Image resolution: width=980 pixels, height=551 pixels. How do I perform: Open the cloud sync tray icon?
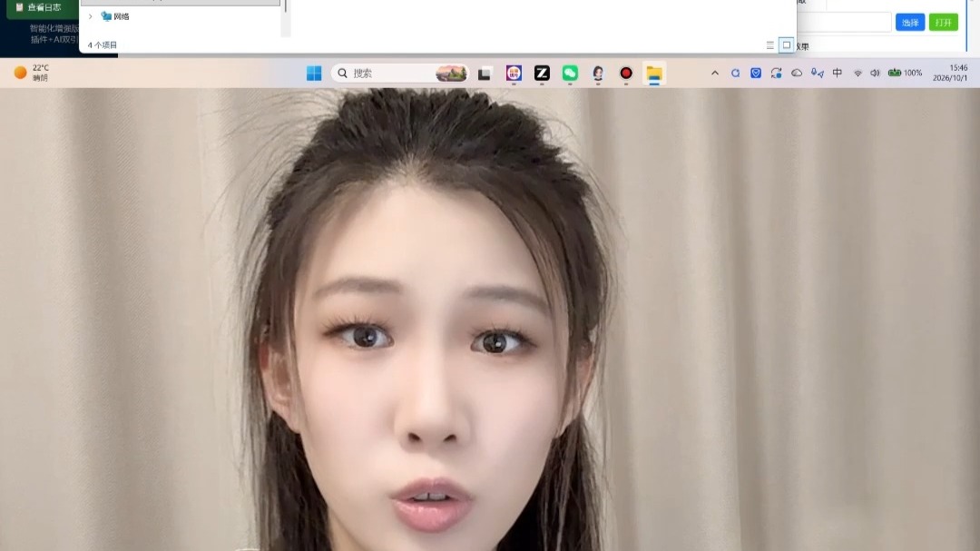[797, 74]
